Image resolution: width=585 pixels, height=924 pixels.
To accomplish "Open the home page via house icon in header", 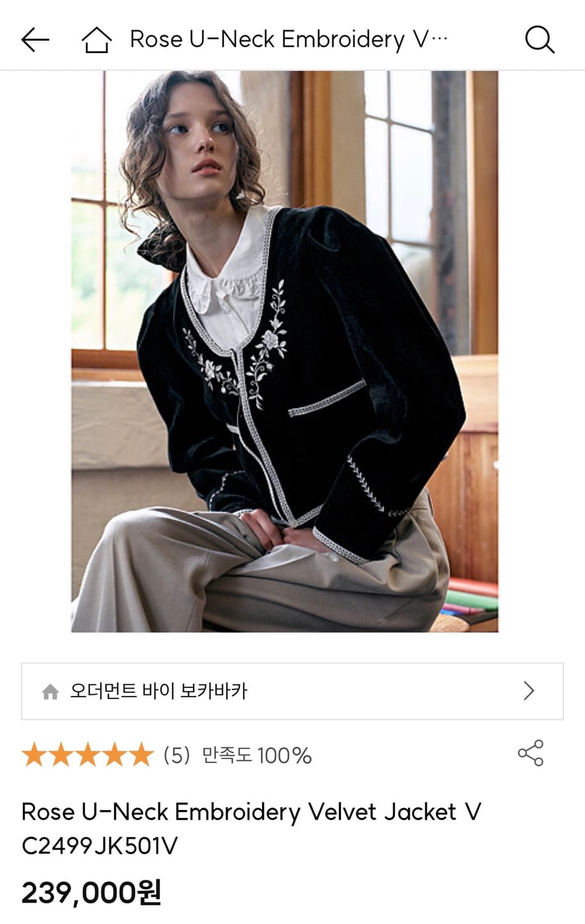I will pyautogui.click(x=97, y=40).
